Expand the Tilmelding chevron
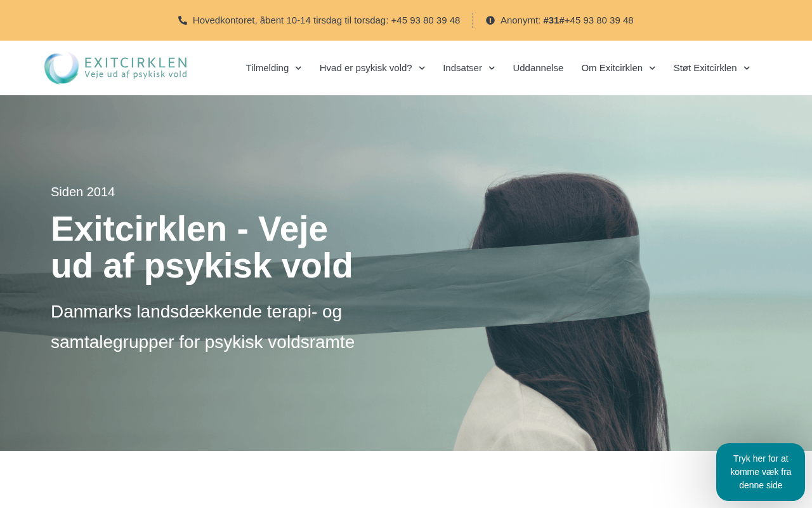This screenshot has width=812, height=508. pos(298,68)
